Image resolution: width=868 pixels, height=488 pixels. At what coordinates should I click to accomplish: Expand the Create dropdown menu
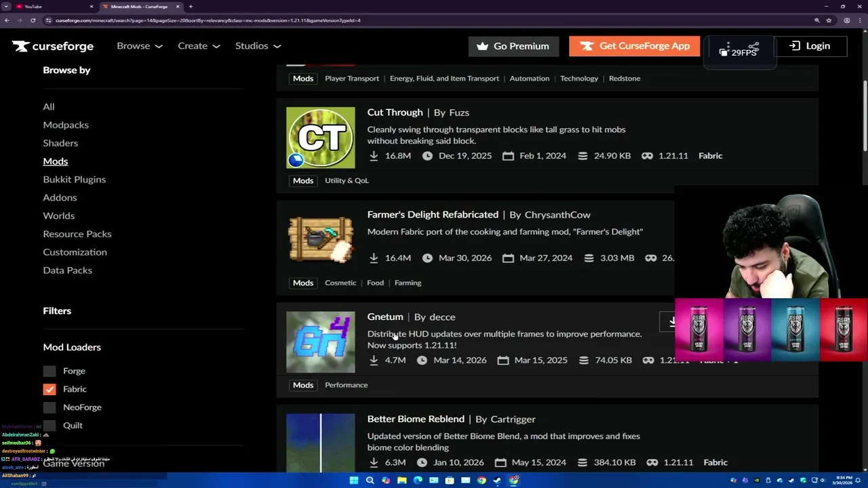(199, 46)
